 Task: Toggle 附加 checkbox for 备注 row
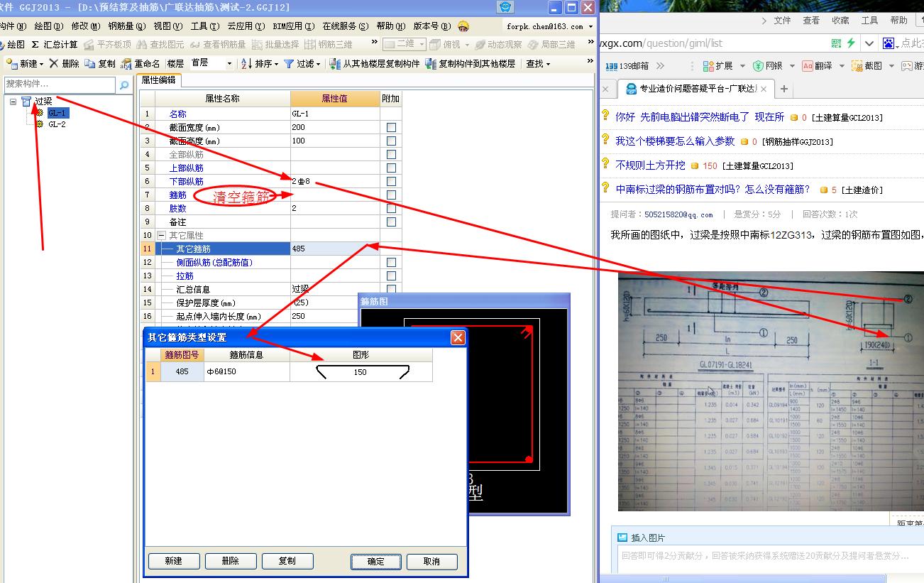[x=391, y=222]
